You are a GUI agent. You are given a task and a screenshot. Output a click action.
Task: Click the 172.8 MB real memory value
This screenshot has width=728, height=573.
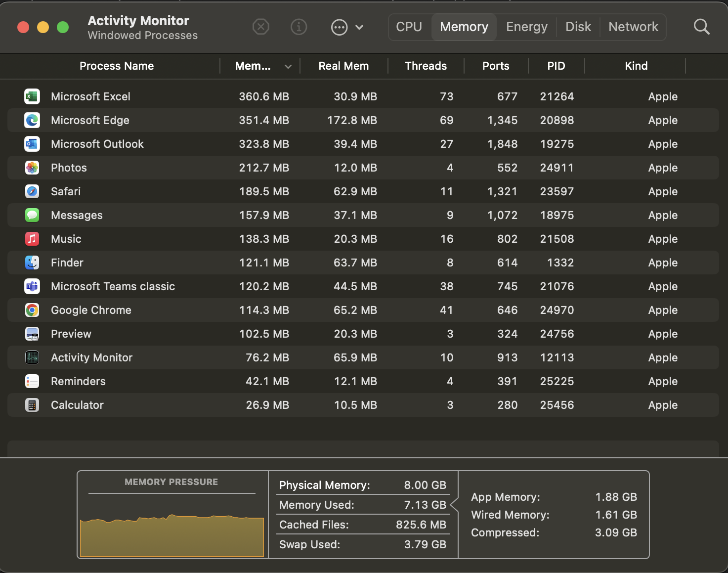coord(352,120)
